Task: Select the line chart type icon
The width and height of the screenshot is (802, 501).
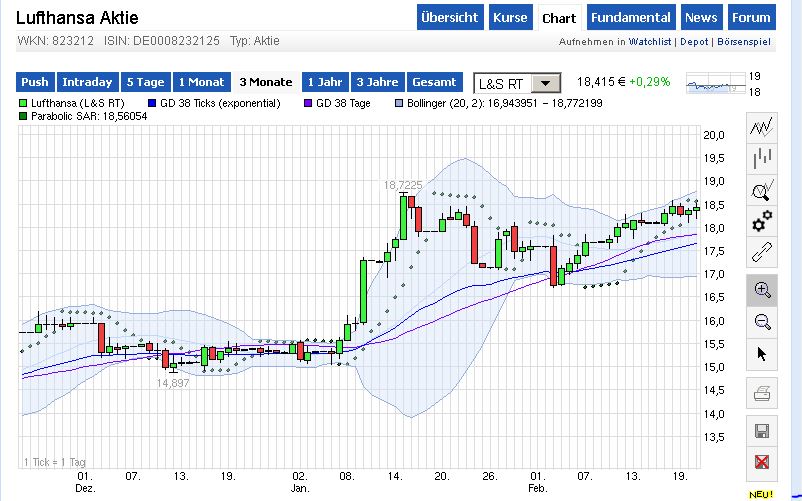Action: (x=763, y=127)
